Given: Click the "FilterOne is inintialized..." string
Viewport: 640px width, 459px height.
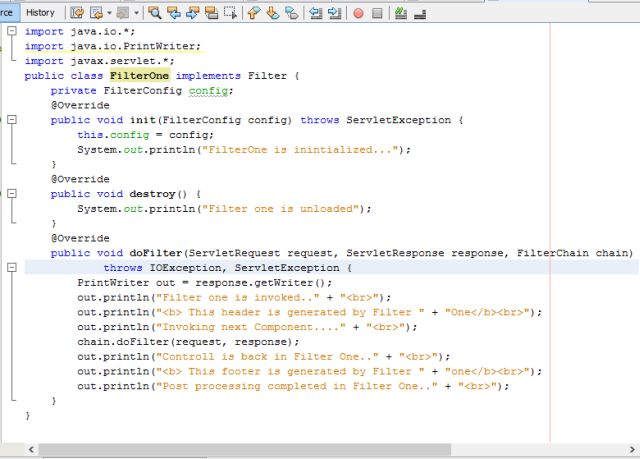Looking at the screenshot, I should [x=300, y=150].
